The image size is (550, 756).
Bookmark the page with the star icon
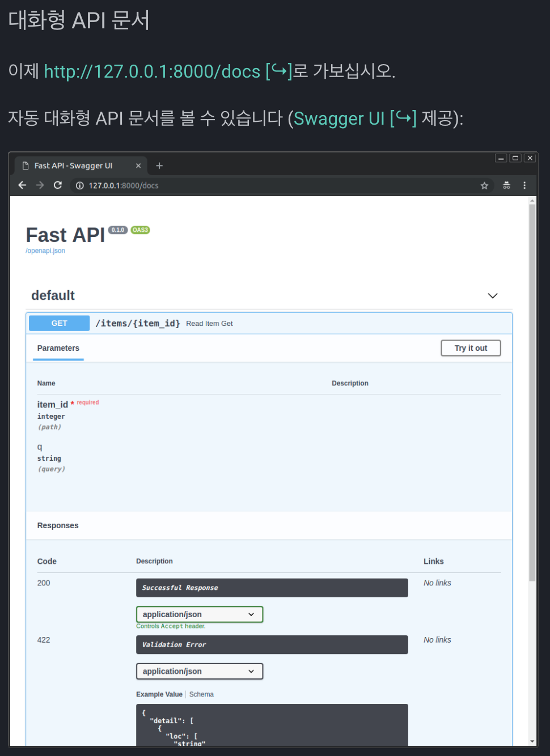484,185
